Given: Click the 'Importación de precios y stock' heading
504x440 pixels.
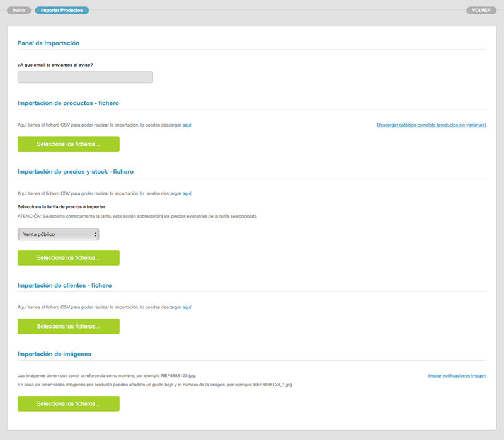Looking at the screenshot, I should click(x=75, y=171).
